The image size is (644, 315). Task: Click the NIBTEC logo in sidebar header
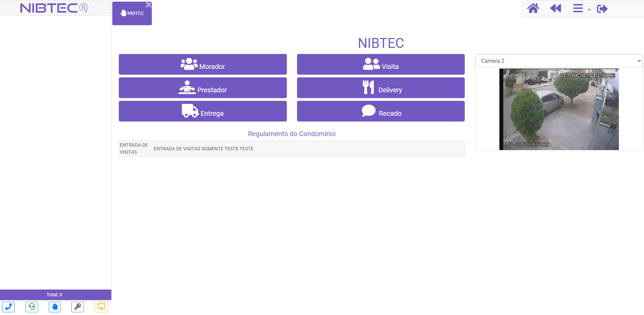pos(54,8)
